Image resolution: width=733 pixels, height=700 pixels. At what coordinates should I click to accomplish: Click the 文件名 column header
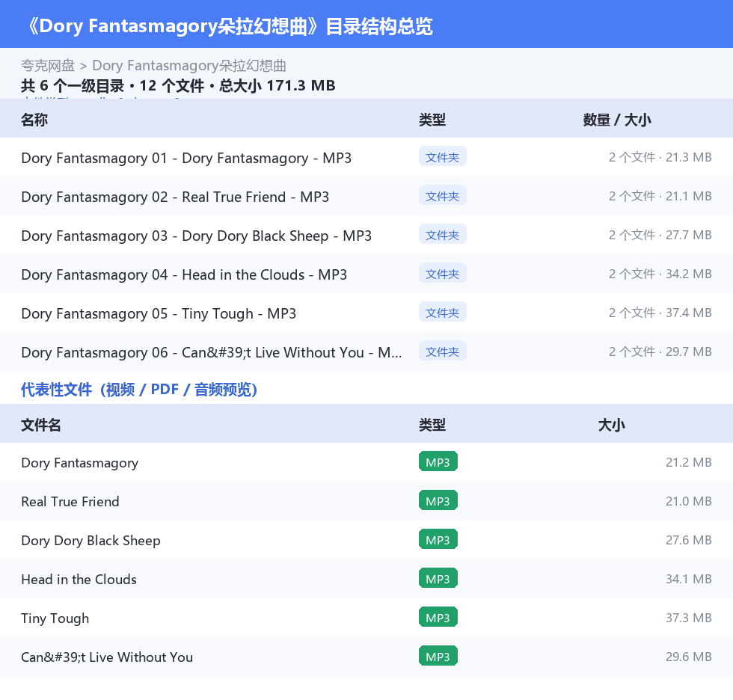pos(40,425)
